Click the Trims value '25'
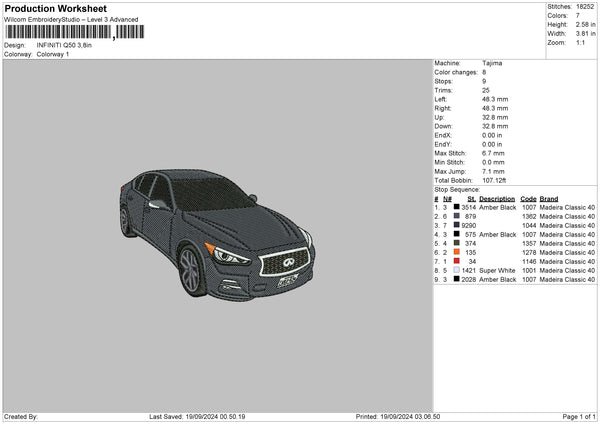 point(486,90)
